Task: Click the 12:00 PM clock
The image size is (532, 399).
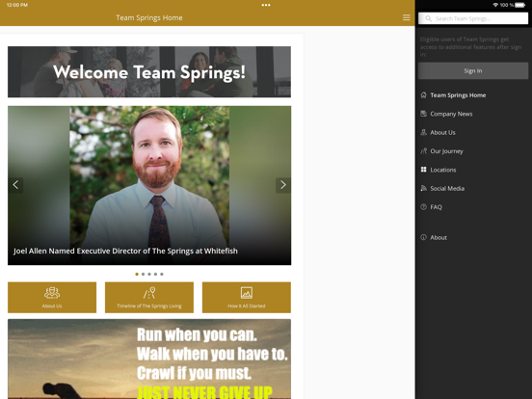Action: pyautogui.click(x=17, y=5)
